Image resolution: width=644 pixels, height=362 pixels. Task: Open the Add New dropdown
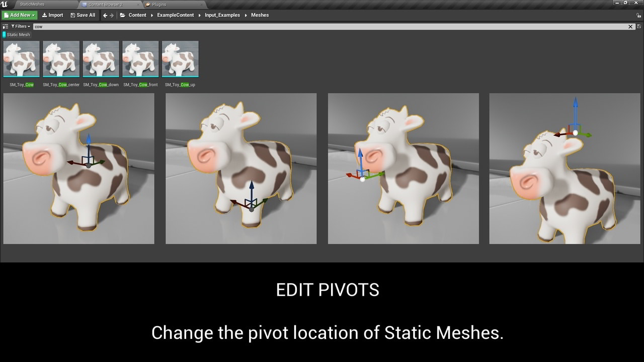(x=20, y=15)
